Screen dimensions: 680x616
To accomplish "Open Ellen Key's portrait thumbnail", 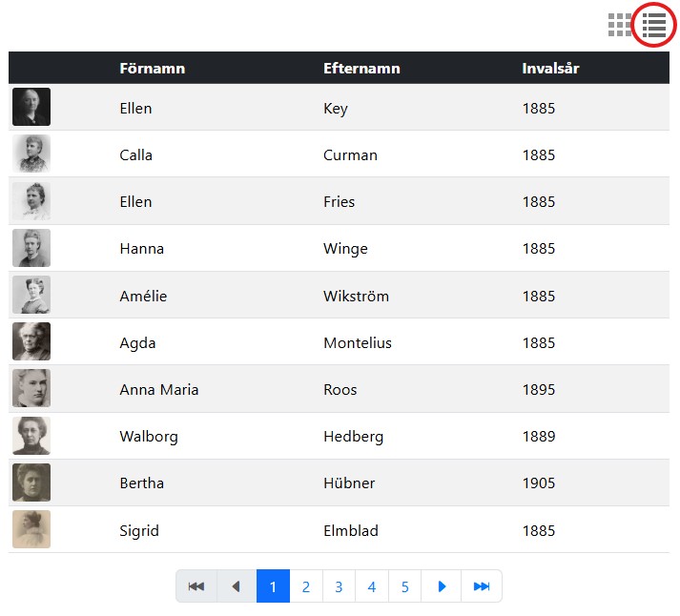I will (31, 108).
